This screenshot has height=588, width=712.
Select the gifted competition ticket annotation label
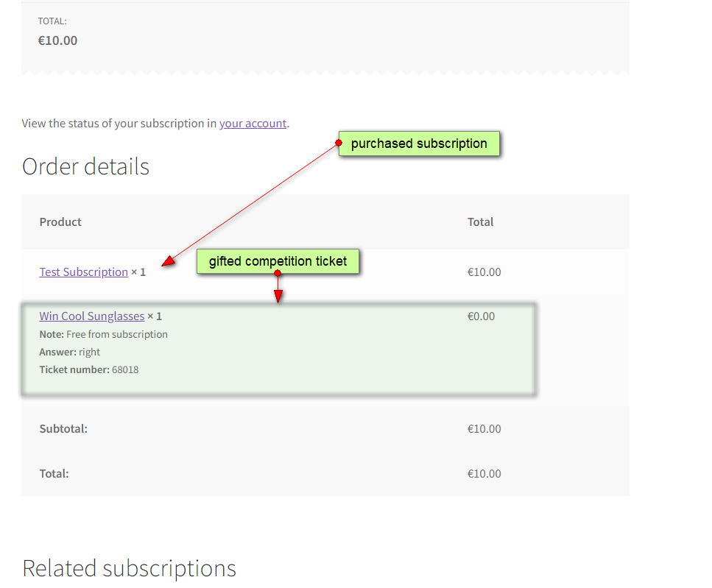tap(278, 261)
